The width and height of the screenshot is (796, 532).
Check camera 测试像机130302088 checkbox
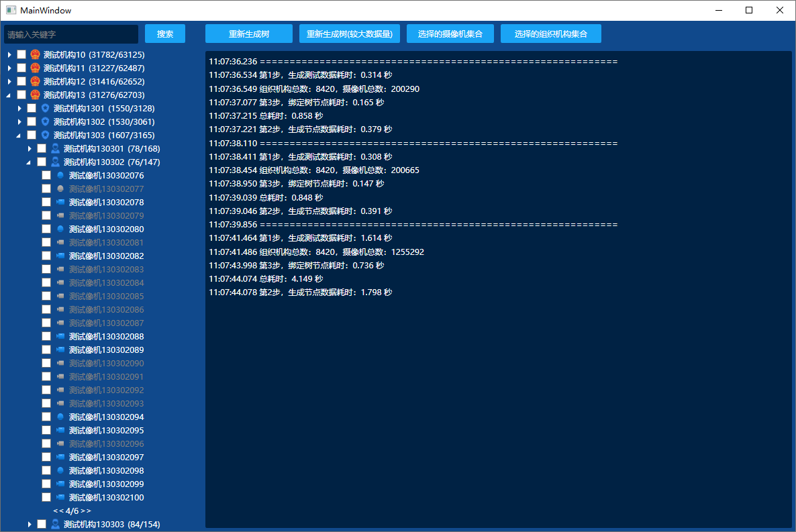coord(46,336)
